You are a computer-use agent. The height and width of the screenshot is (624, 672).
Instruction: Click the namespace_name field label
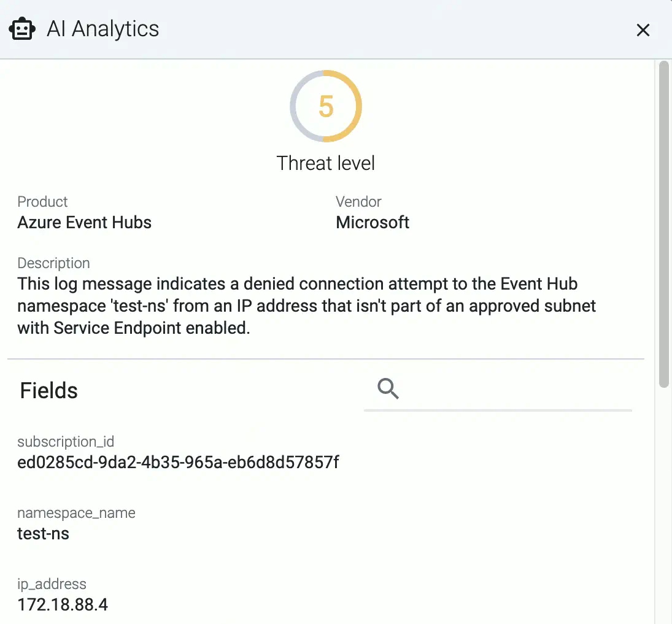pyautogui.click(x=76, y=512)
